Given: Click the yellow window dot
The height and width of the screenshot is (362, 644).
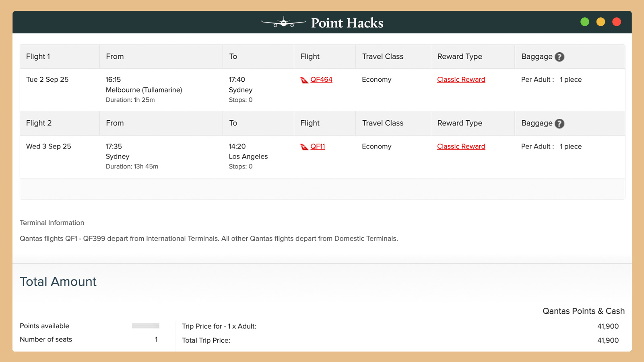Looking at the screenshot, I should pos(601,22).
